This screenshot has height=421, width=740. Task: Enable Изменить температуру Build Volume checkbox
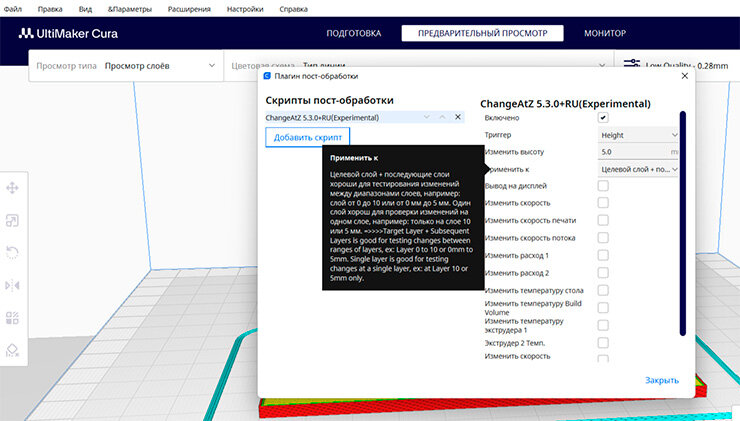603,307
